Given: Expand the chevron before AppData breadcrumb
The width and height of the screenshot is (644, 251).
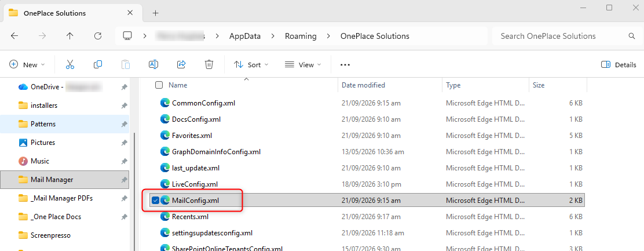Looking at the screenshot, I should click(217, 36).
